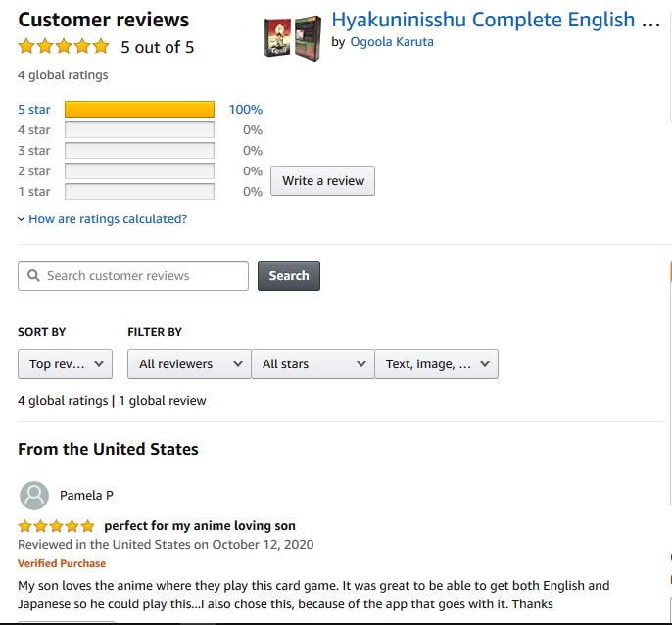Click Pamela P's profile avatar icon
This screenshot has width=672, height=625.
click(x=34, y=496)
